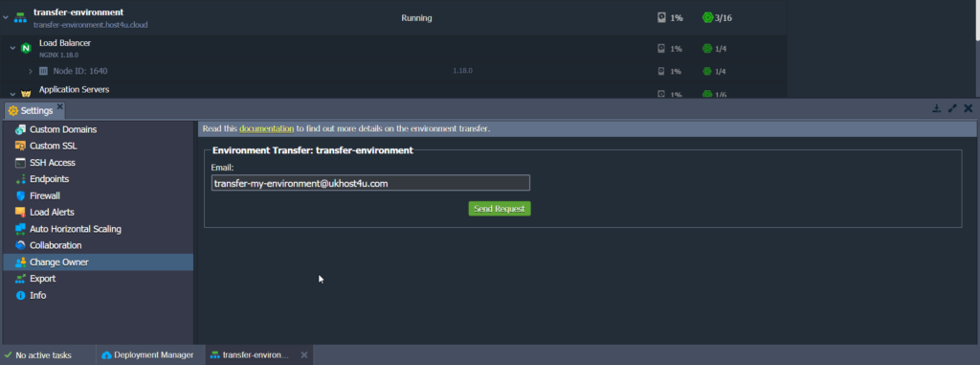The image size is (980, 365).
Task: Click the NGINX Load Balancer icon
Action: pos(26,48)
